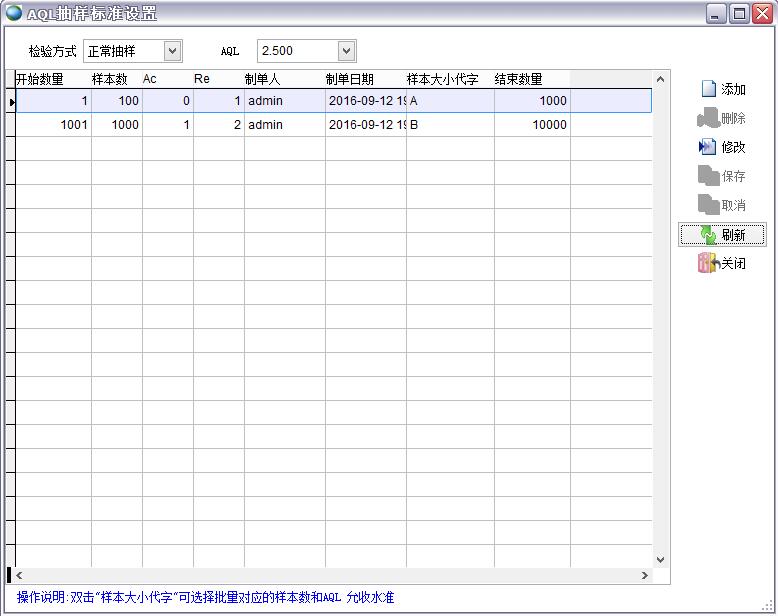Click the horizontal scrollbar right arrow
778x616 pixels.
(645, 575)
